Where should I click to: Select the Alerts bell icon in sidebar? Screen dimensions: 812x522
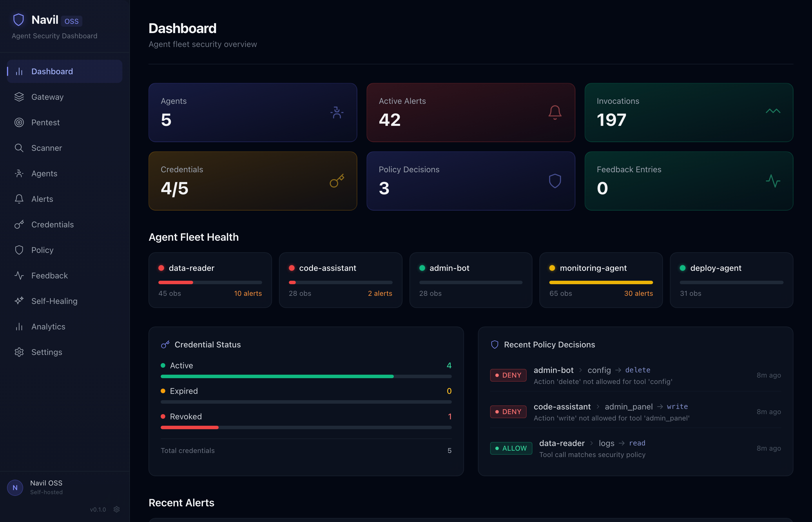tap(19, 199)
